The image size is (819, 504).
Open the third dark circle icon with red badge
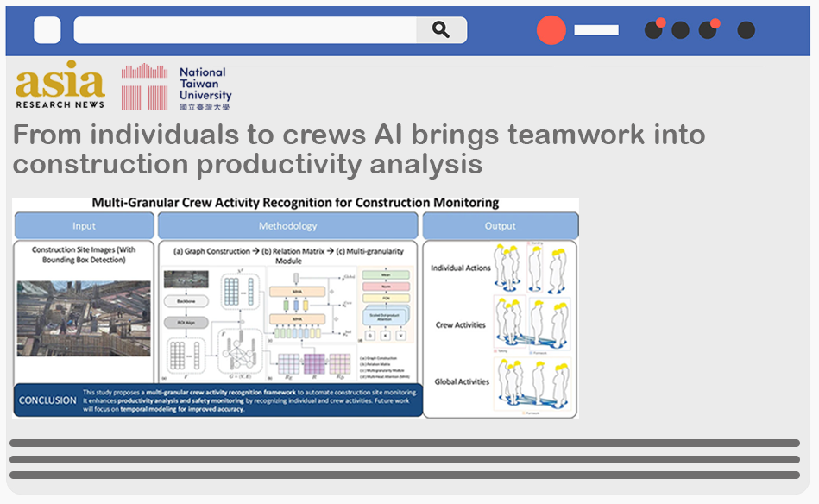[708, 30]
